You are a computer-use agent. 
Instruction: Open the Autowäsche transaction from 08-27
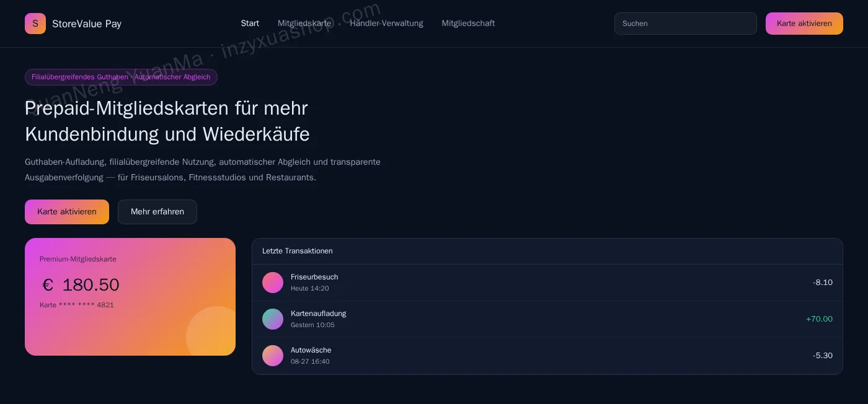click(547, 356)
